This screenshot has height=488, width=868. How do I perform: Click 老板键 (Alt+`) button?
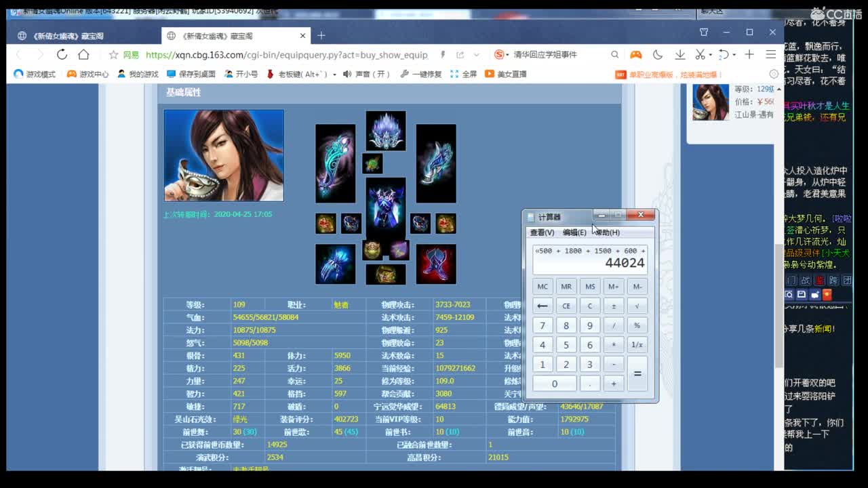pos(297,74)
